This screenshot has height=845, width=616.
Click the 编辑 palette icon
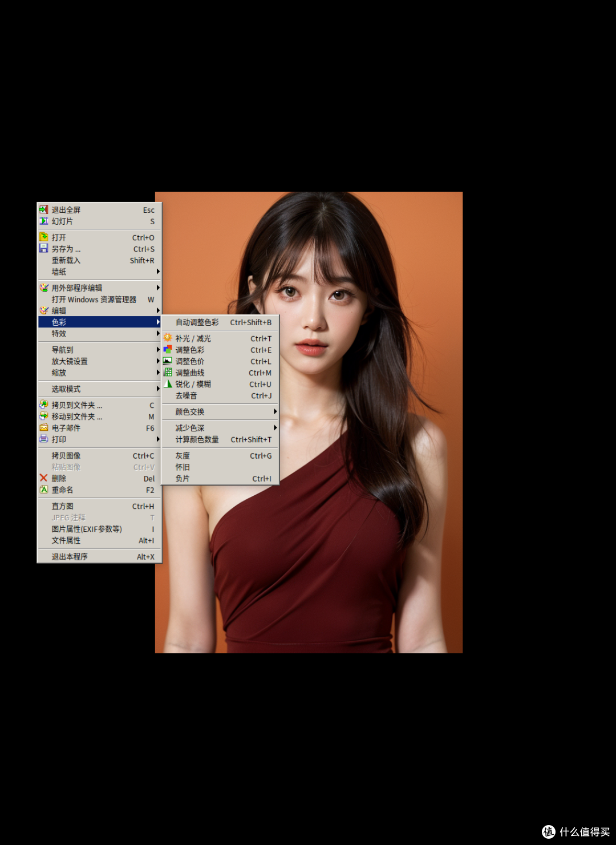43,310
